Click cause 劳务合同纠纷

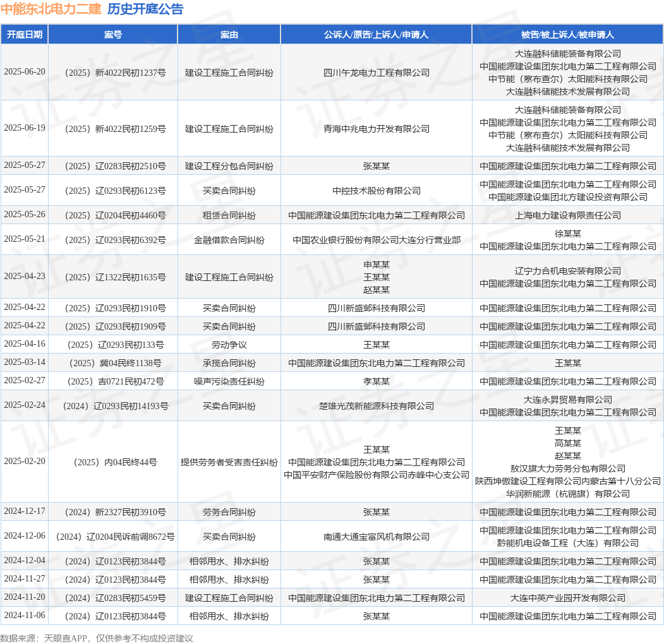[229, 512]
